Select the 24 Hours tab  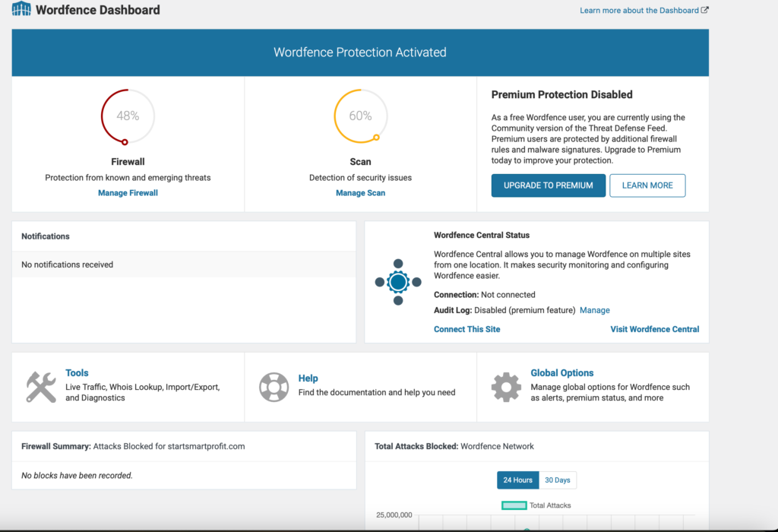click(517, 480)
